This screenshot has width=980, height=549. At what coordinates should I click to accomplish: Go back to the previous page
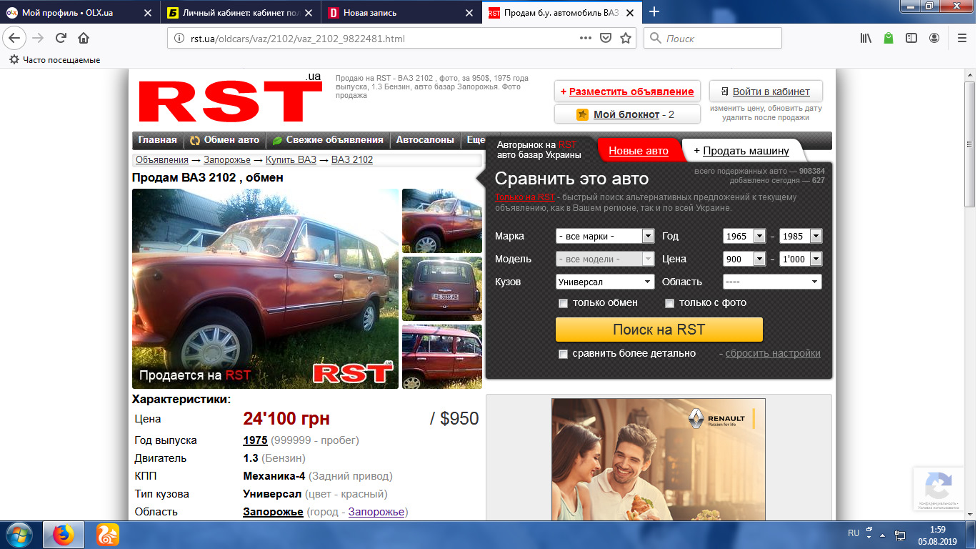(16, 39)
